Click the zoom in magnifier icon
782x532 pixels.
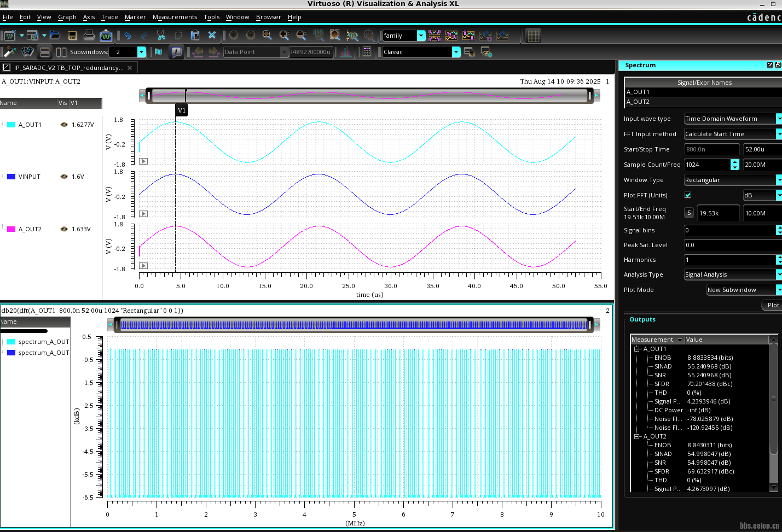pyautogui.click(x=284, y=36)
